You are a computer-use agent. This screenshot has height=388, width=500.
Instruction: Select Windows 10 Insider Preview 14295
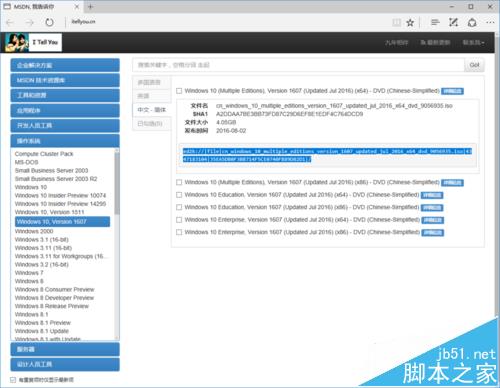click(60, 204)
